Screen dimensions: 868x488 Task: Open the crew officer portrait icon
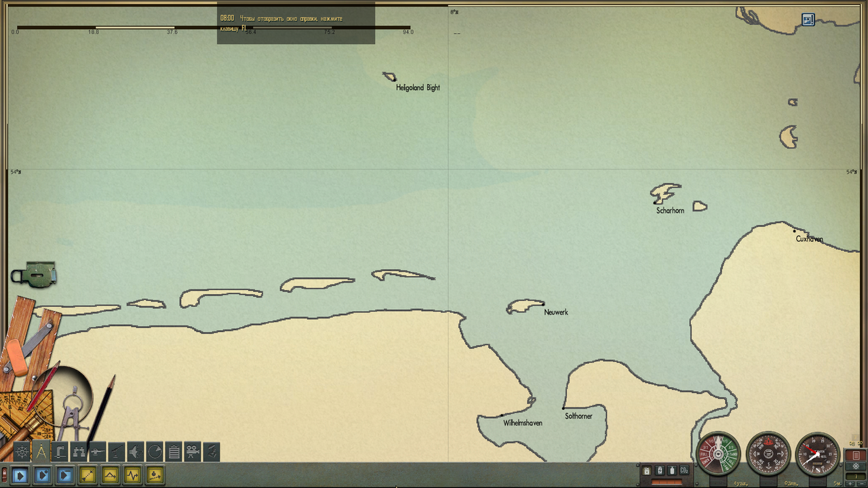[212, 451]
